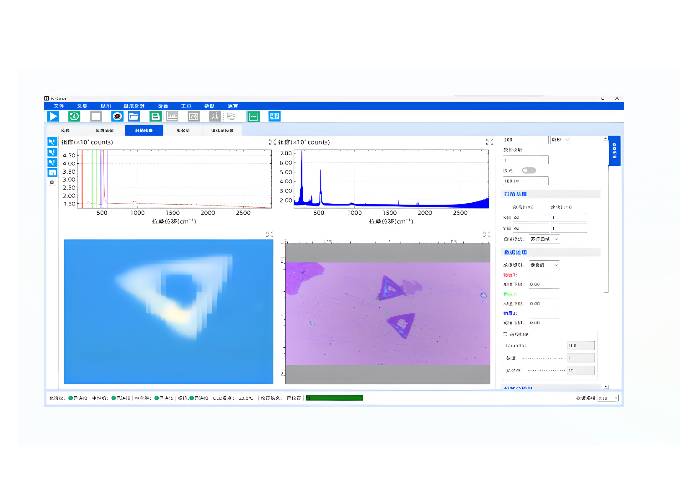Image resolution: width=700 pixels, height=500 pixels.
Task: Click the small gear icon in left sidebar
Action: [x=52, y=182]
